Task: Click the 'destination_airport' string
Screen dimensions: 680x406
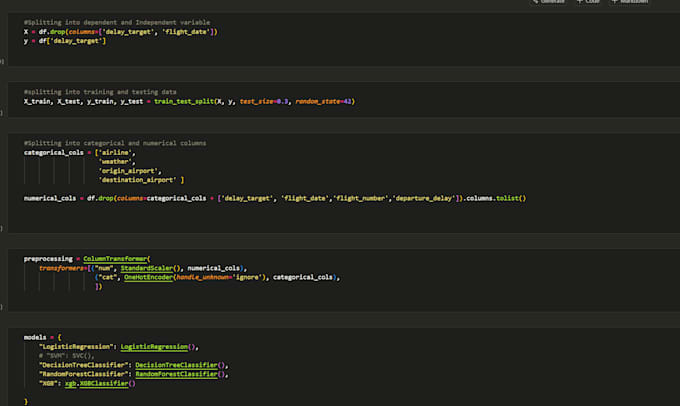Action: coord(137,180)
